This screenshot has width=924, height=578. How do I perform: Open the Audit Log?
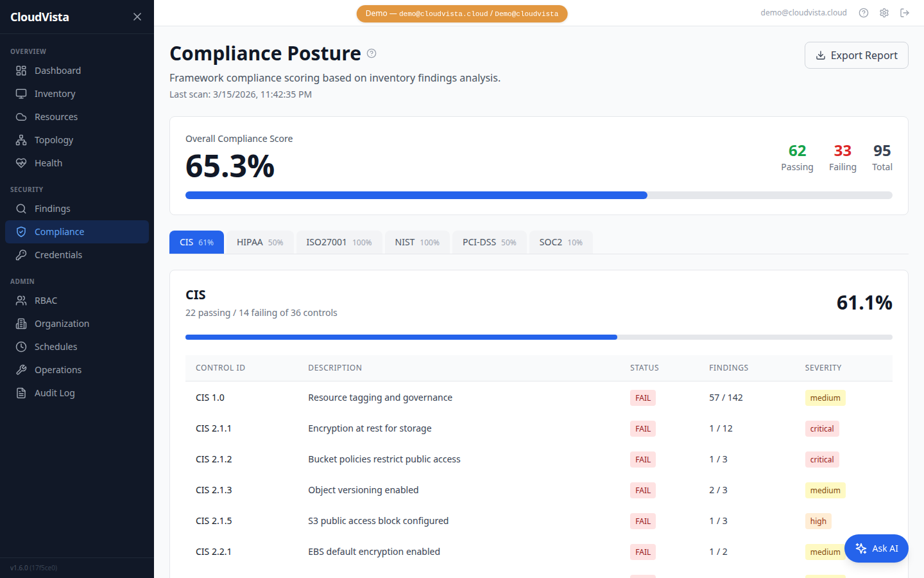[55, 392]
